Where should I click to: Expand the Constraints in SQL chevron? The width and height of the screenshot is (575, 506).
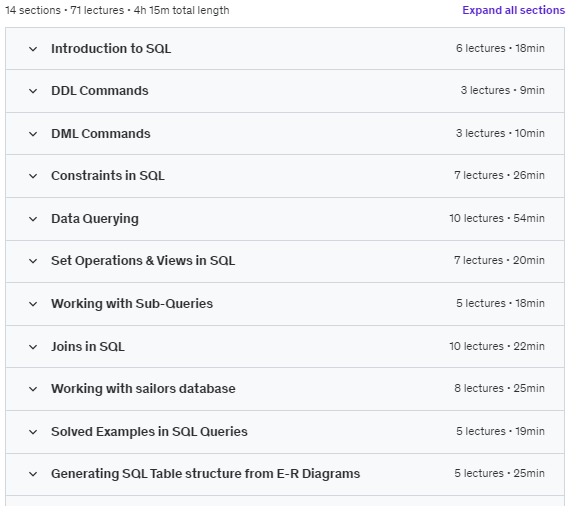point(33,176)
